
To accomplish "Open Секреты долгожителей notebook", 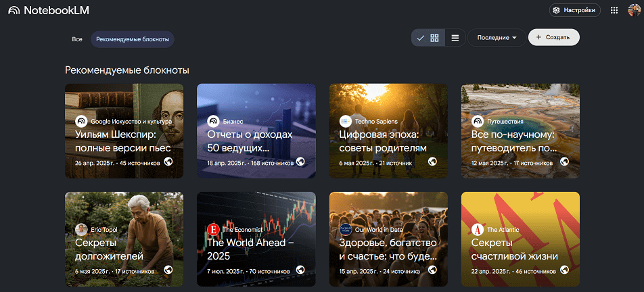I will (x=124, y=239).
